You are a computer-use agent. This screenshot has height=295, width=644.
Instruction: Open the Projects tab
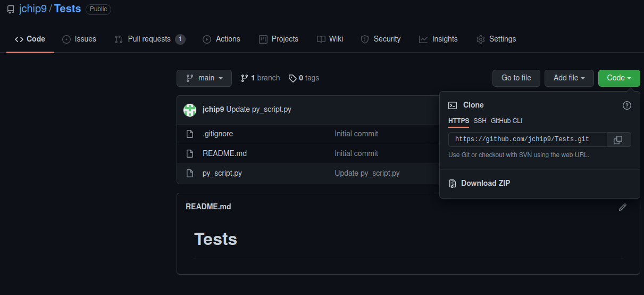tap(279, 39)
